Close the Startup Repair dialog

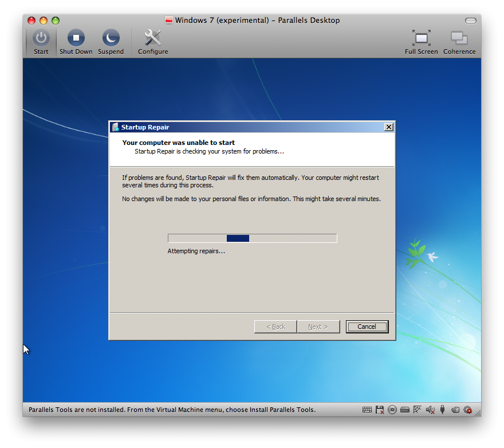tap(389, 127)
